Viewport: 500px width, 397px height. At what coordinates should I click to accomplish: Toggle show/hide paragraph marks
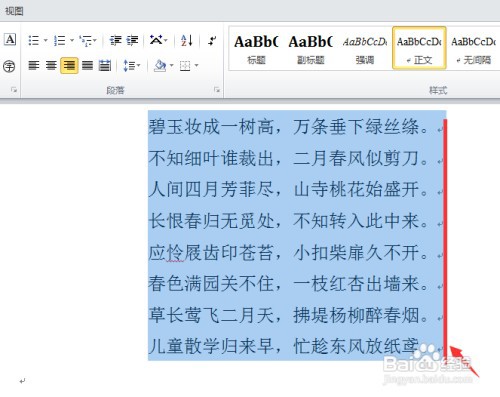point(212,41)
